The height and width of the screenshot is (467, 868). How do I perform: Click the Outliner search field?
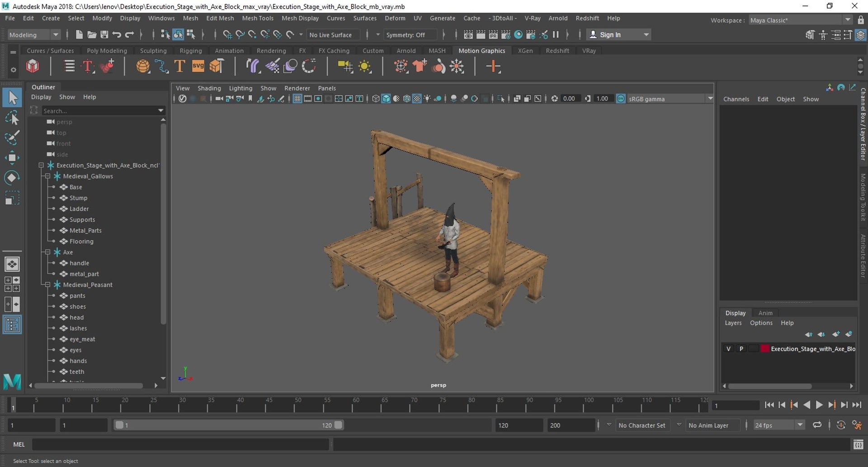[x=103, y=110]
